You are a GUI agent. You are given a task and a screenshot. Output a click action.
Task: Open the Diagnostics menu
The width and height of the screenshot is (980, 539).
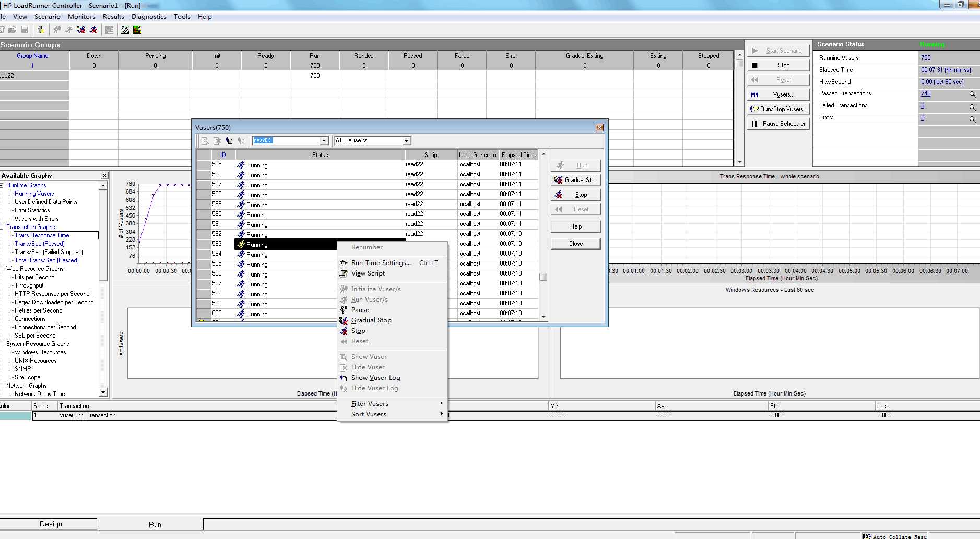[149, 17]
